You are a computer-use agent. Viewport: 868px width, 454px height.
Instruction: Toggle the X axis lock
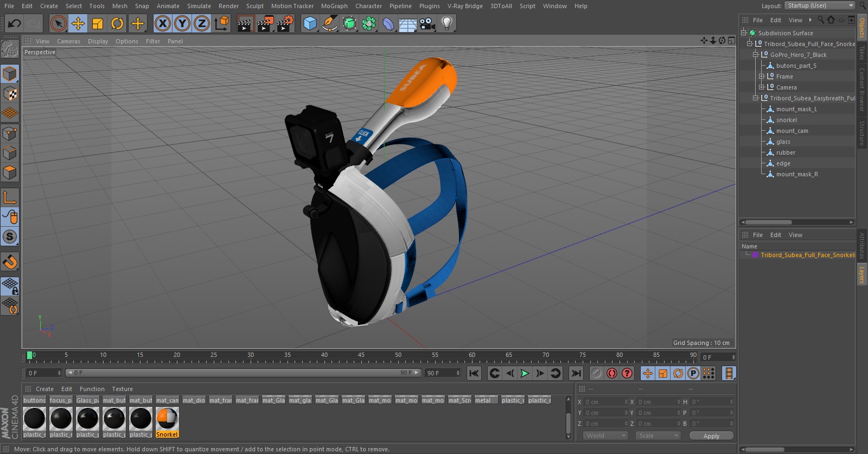[162, 23]
